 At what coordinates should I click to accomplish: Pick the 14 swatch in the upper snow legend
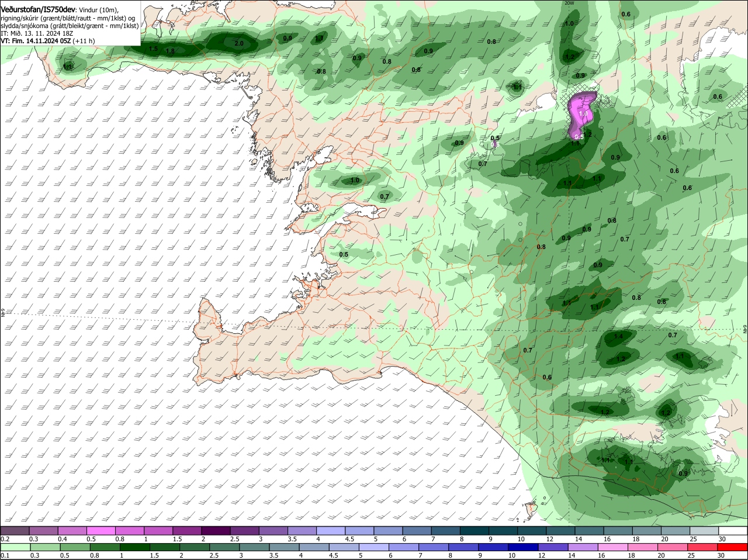tap(590, 530)
